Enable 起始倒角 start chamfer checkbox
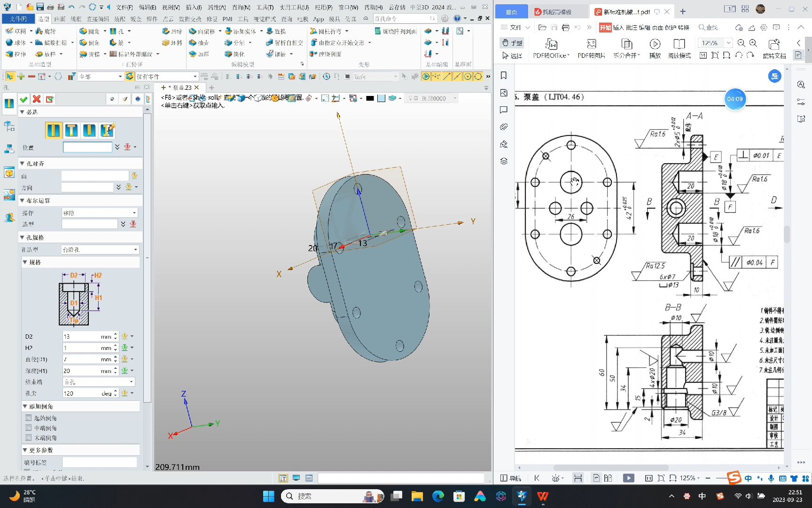Viewport: 812px width, 508px height. pos(28,418)
